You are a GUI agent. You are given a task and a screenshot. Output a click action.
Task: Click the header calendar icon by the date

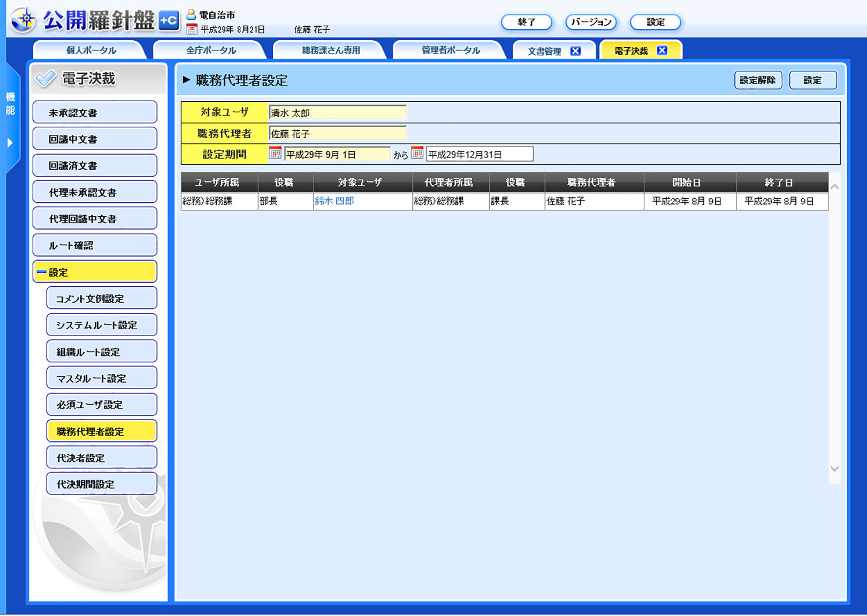[x=192, y=29]
